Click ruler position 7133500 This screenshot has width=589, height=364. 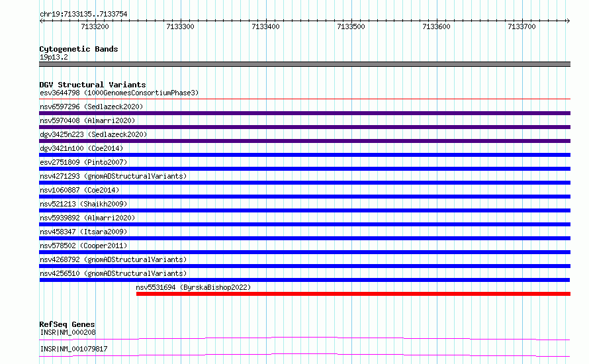tap(351, 26)
